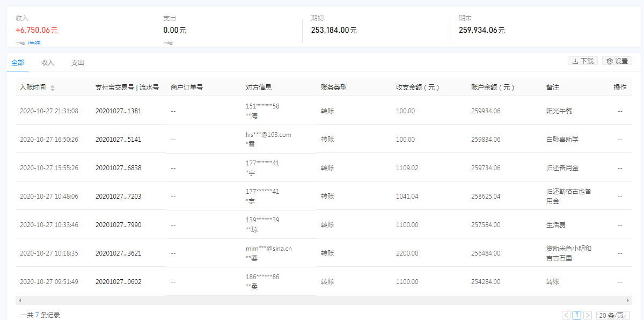Click the horizontal scrollbar right arrow
644x320 pixels.
click(x=627, y=300)
